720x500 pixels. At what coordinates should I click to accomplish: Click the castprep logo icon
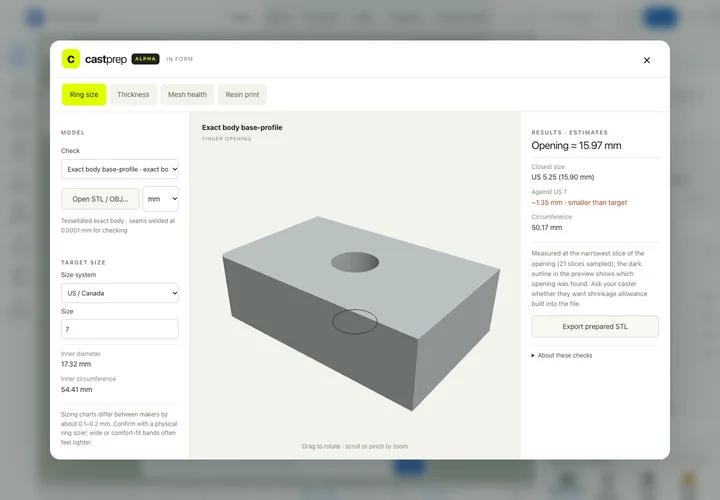[71, 59]
